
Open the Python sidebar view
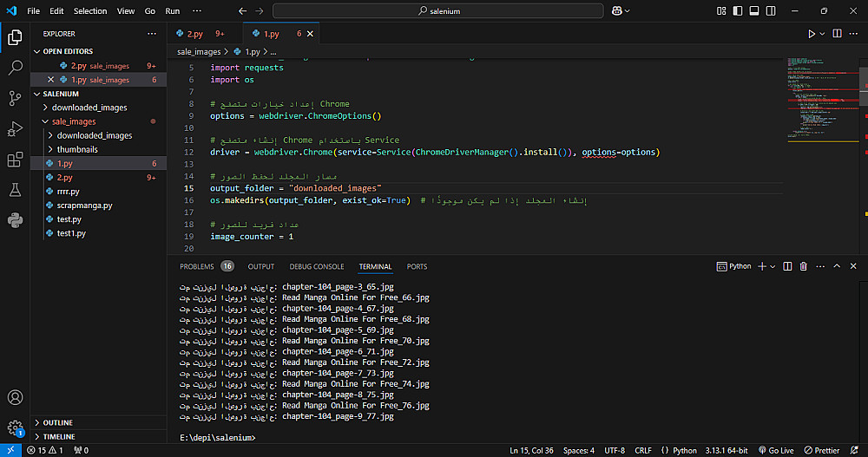click(15, 220)
